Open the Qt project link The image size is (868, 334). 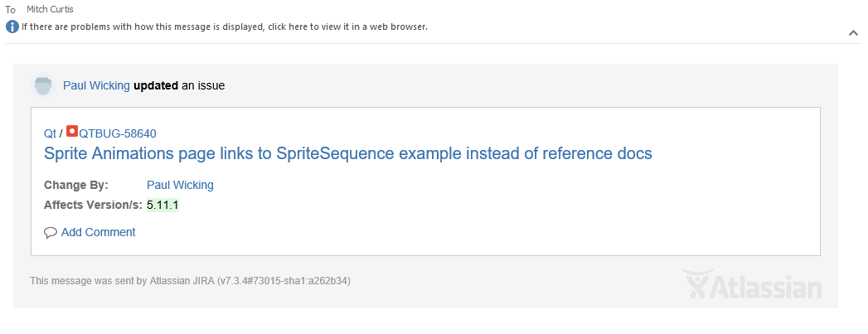pyautogui.click(x=50, y=133)
